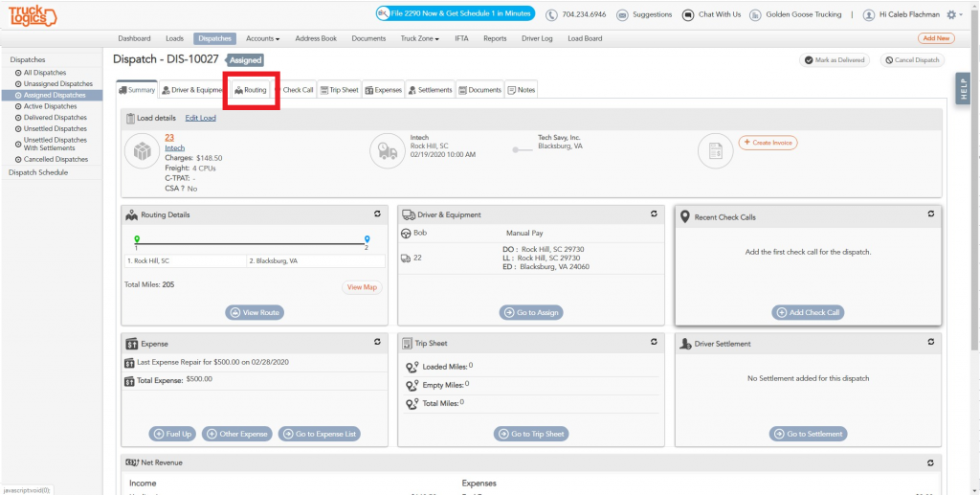Open the HELP side tab
Screen dimensions: 980x495
point(963,89)
